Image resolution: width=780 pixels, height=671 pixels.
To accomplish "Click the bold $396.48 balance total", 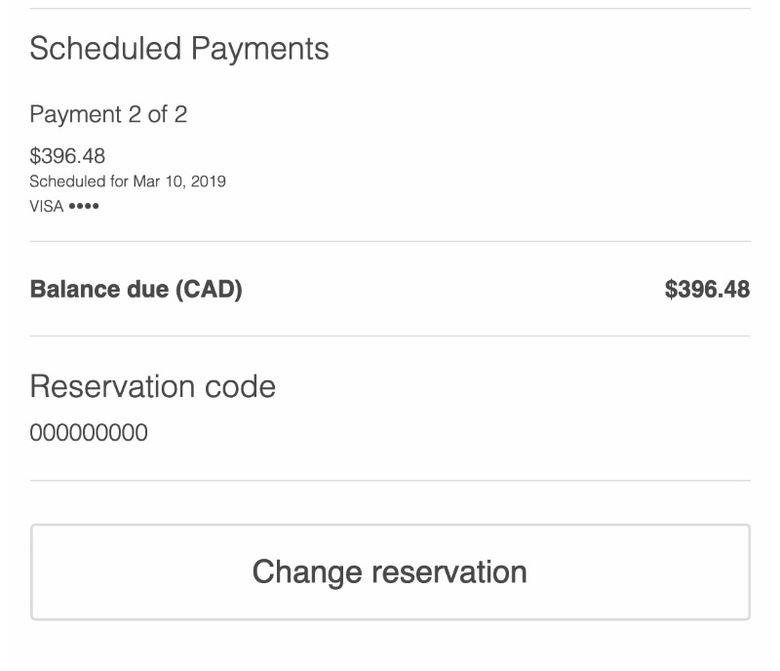I will click(x=707, y=289).
